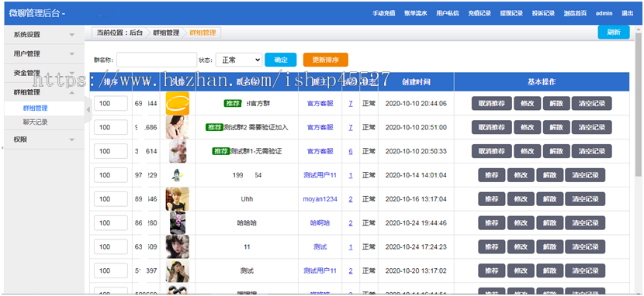The image size is (644, 296).
Task: Click the flower avatar of 测试群1
Action: pos(178,151)
